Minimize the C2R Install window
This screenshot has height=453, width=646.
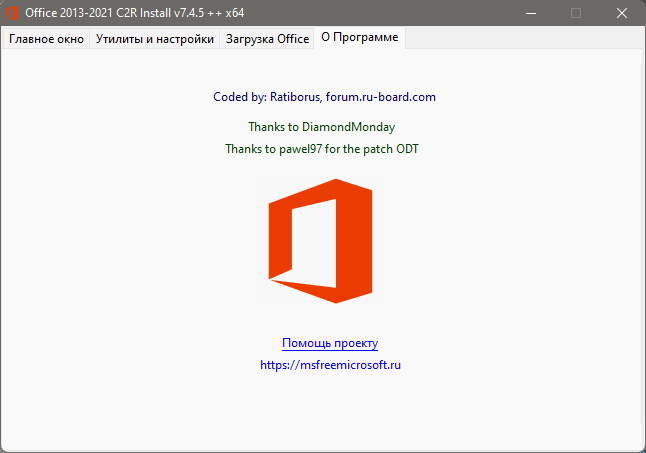click(529, 13)
